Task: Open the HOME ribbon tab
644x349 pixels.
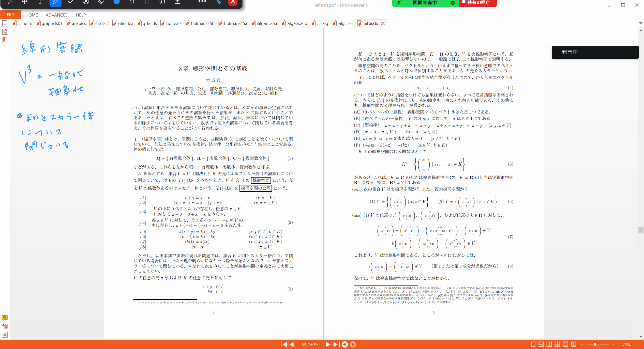Action: (x=32, y=15)
